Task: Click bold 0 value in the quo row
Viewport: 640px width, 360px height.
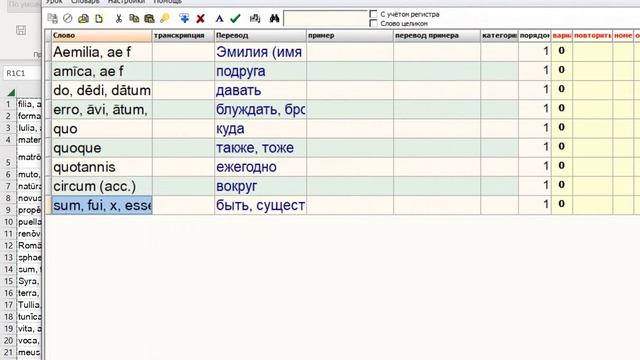Action: [x=562, y=128]
